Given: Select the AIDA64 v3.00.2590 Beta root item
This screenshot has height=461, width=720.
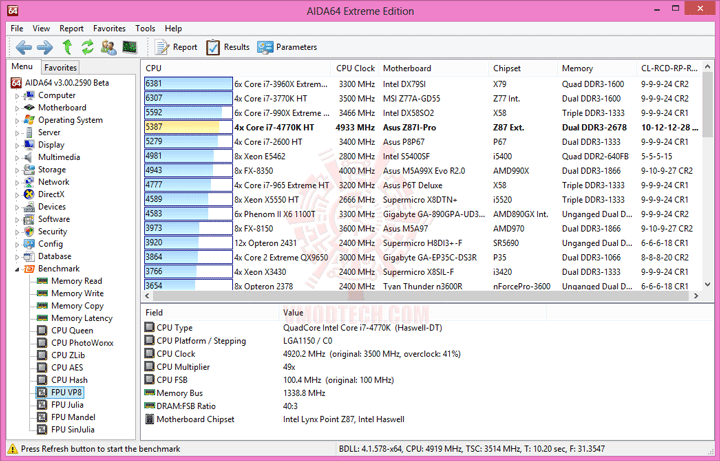Looking at the screenshot, I should coord(67,83).
